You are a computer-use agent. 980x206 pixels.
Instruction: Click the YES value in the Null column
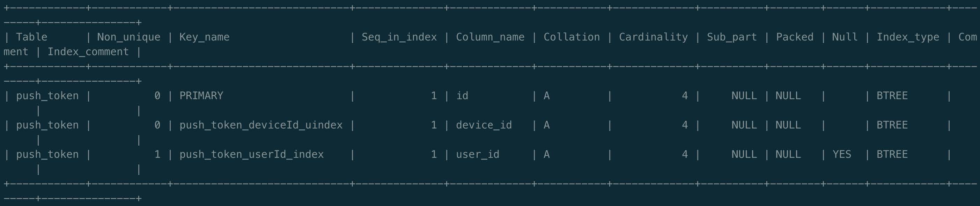point(841,154)
